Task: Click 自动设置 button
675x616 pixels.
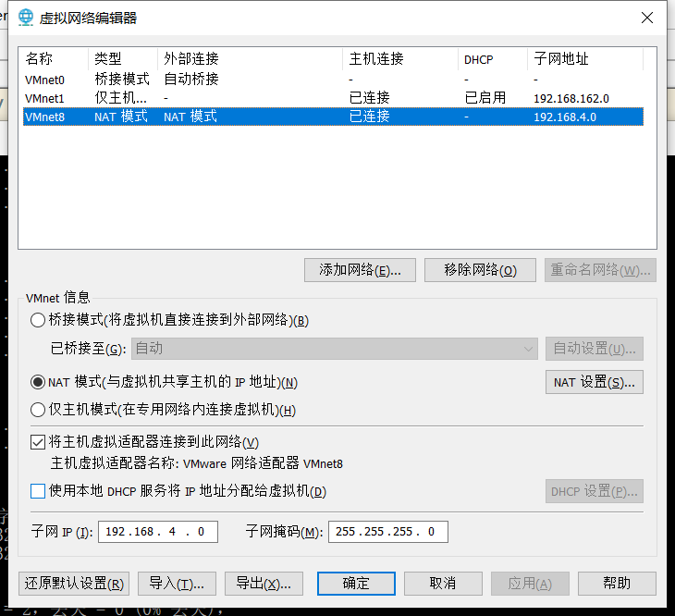Action: tap(594, 349)
